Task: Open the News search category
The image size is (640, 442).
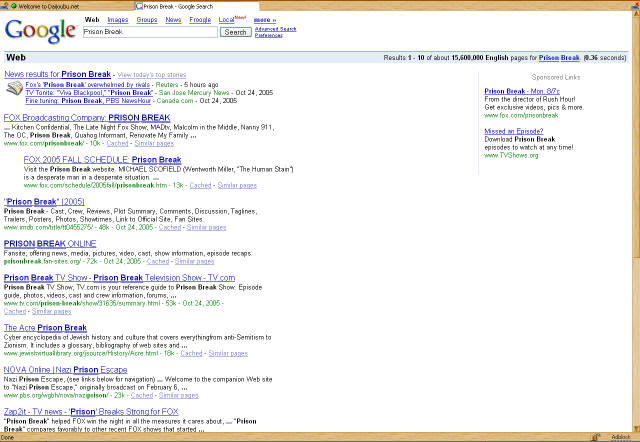Action: pos(173,20)
